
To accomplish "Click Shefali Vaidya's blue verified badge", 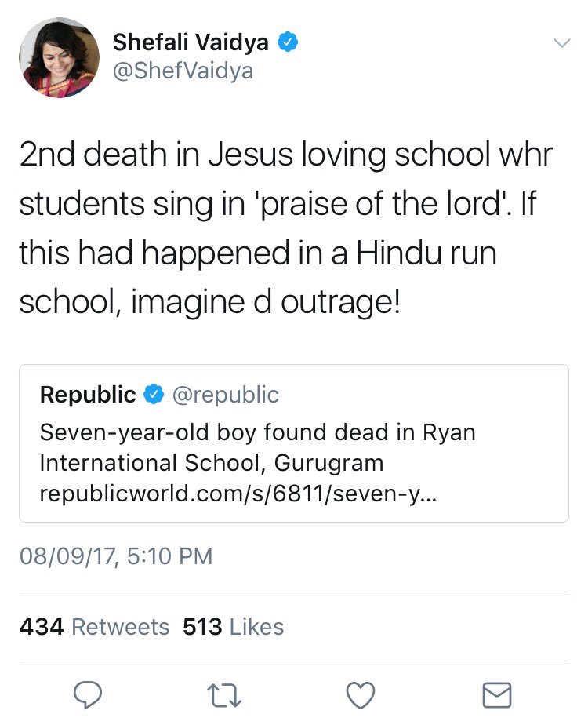I will click(289, 43).
